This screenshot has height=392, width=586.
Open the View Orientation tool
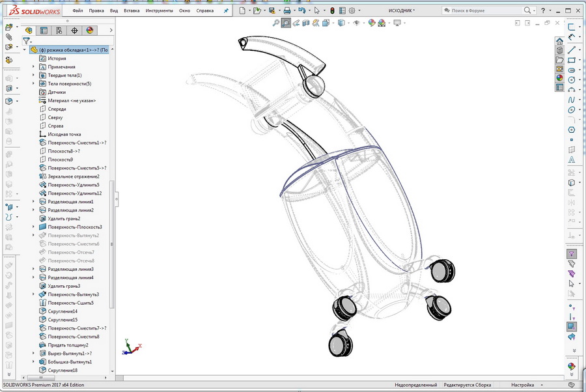326,24
